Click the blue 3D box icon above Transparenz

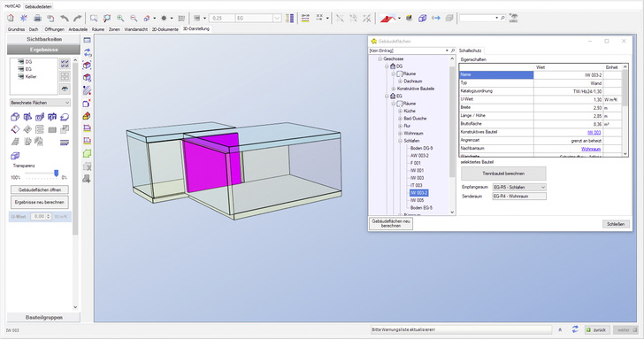pyautogui.click(x=15, y=156)
